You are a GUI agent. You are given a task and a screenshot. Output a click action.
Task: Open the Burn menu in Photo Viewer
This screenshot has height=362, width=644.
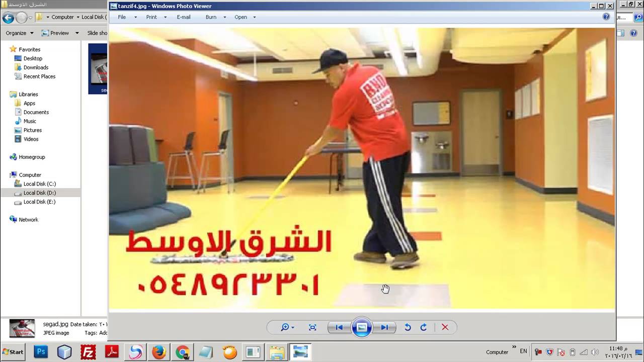[211, 17]
